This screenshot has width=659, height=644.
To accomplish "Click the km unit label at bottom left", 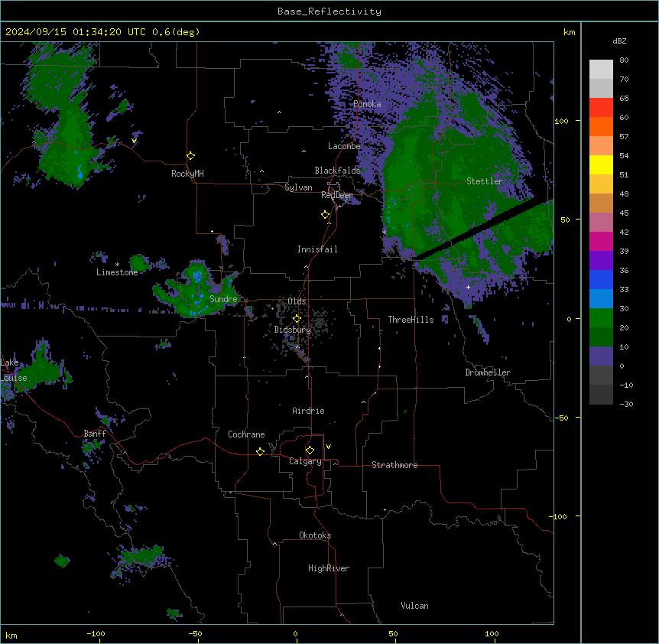I will point(11,636).
